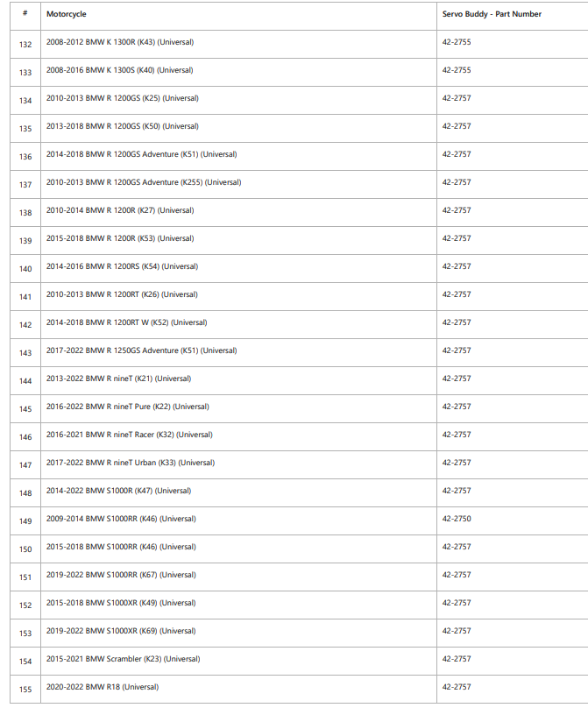Select the 2008-2016 BMW K 1300S (K40) entry

(x=120, y=70)
